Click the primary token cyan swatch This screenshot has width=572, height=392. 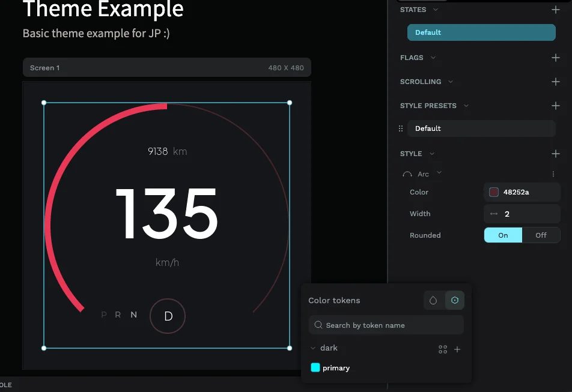pos(315,367)
